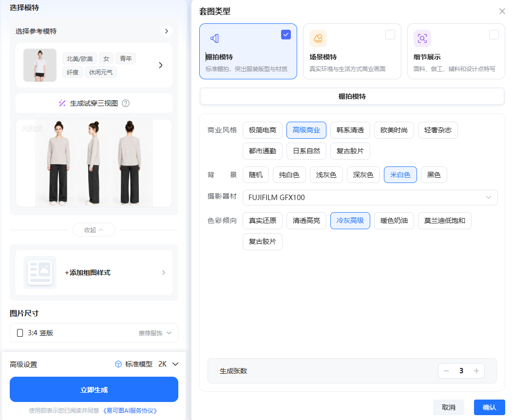Select the 真实还原 color tendency

263,221
